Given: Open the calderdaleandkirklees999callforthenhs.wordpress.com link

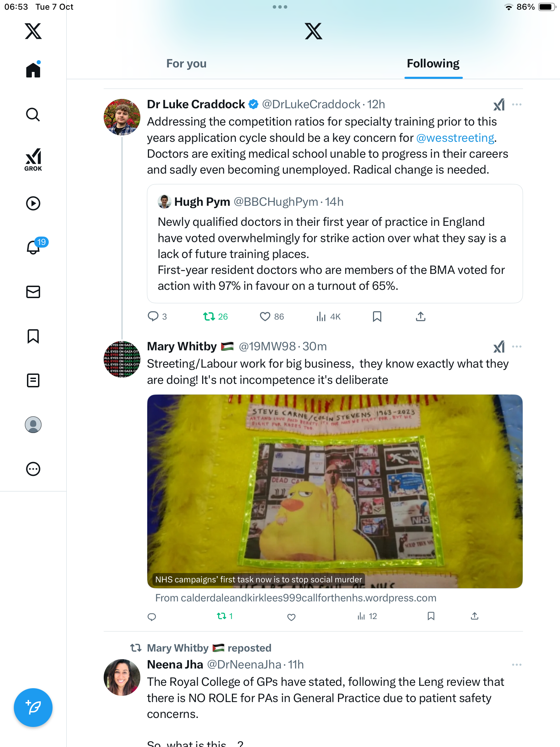Looking at the screenshot, I should point(296,598).
